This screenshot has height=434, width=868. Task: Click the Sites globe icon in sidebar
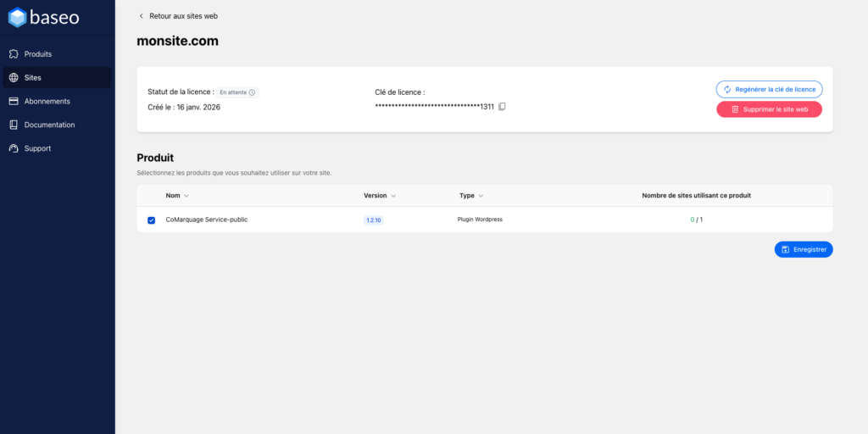click(14, 78)
